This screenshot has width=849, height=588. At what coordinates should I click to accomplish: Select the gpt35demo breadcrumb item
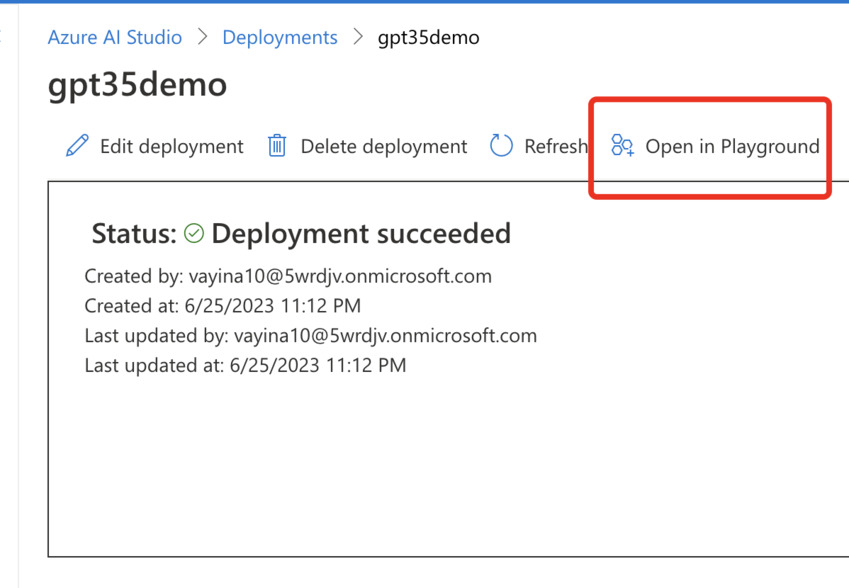click(x=428, y=38)
